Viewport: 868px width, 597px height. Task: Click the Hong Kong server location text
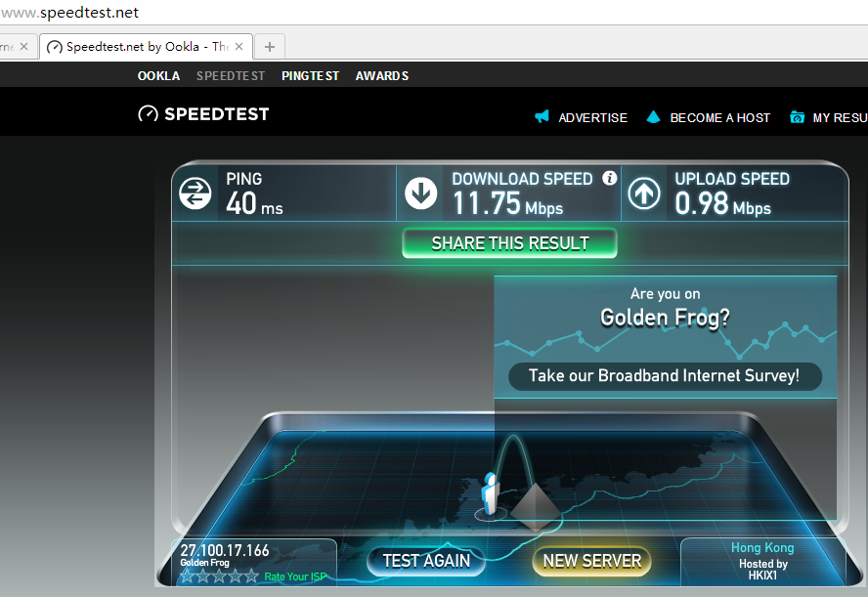[762, 548]
